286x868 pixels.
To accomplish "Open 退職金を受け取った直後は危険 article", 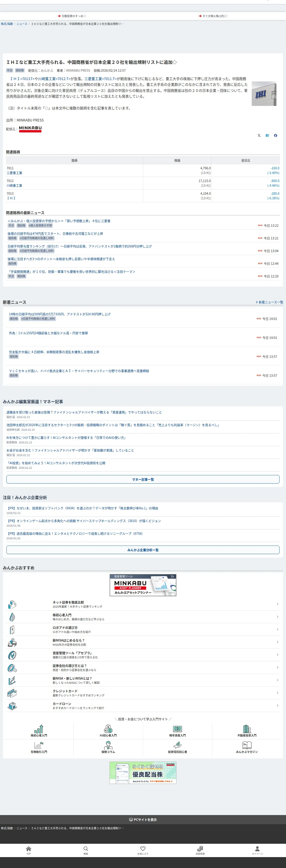I will tap(84, 412).
